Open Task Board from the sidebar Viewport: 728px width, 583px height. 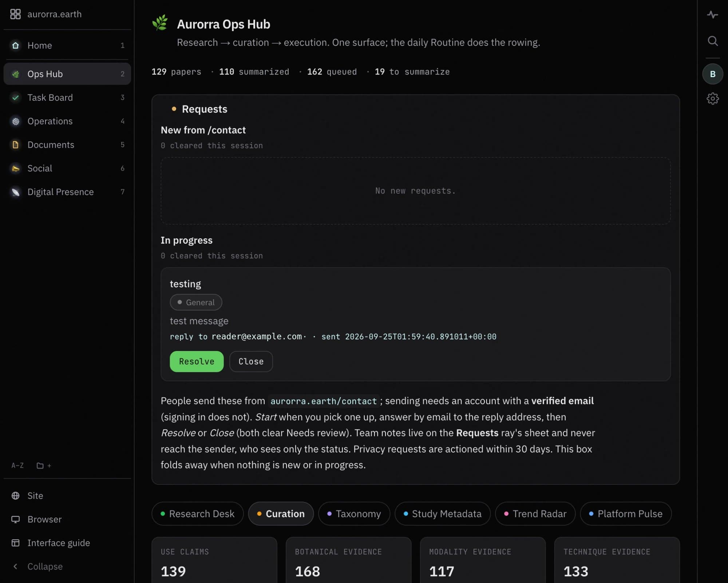coord(67,97)
